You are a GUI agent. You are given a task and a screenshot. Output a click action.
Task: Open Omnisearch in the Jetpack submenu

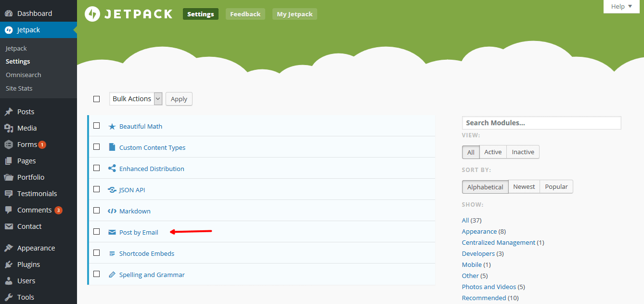point(24,75)
